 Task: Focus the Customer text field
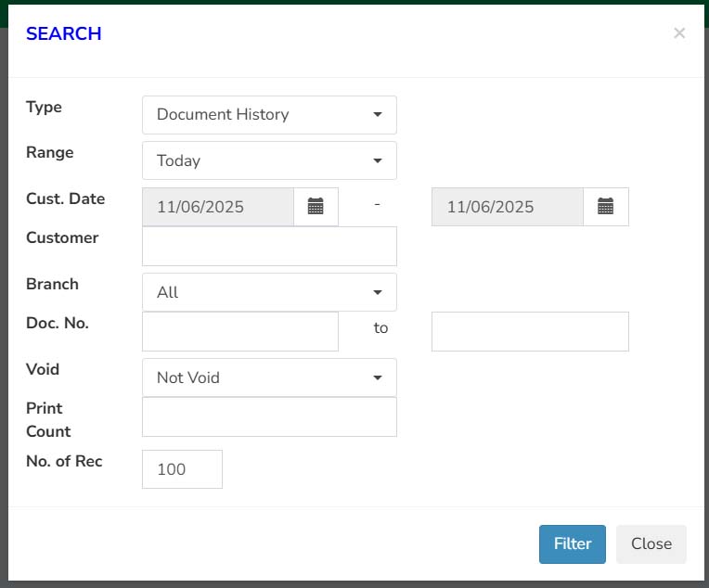click(269, 247)
